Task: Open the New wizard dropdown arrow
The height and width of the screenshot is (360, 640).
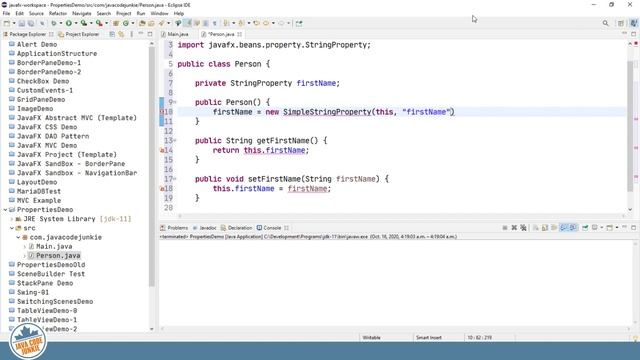Action: 14,23
